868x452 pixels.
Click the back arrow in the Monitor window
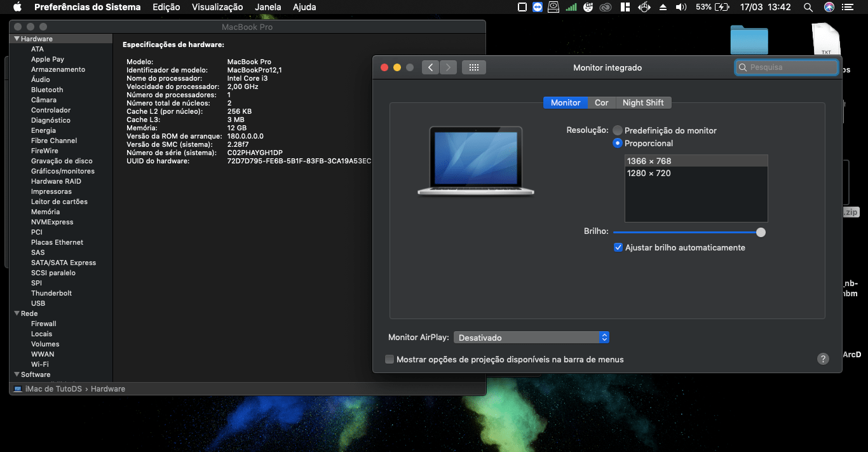pos(430,67)
